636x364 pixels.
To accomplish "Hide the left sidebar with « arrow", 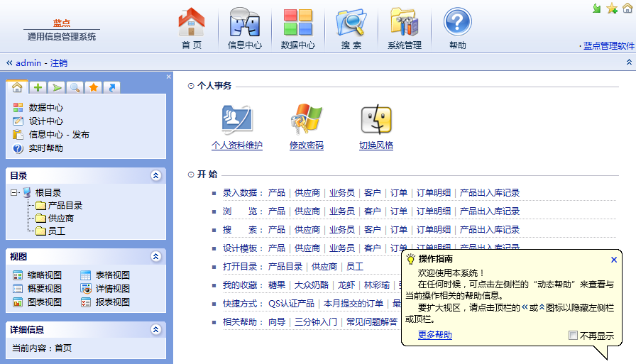I will 9,63.
